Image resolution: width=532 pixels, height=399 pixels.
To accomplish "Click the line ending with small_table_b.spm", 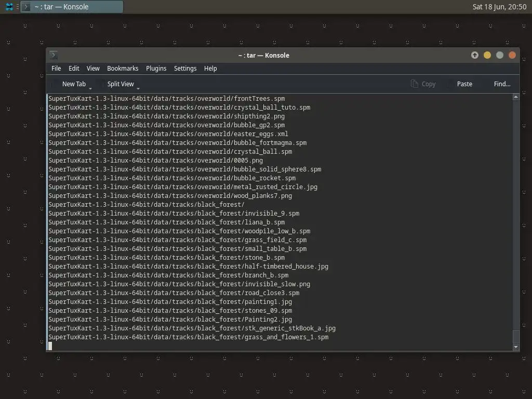I will pos(178,249).
